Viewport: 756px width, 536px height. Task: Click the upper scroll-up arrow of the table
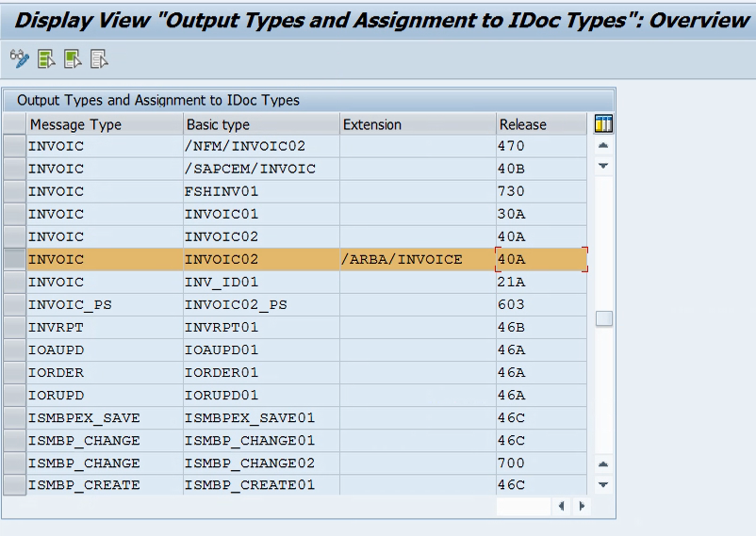[x=603, y=145]
